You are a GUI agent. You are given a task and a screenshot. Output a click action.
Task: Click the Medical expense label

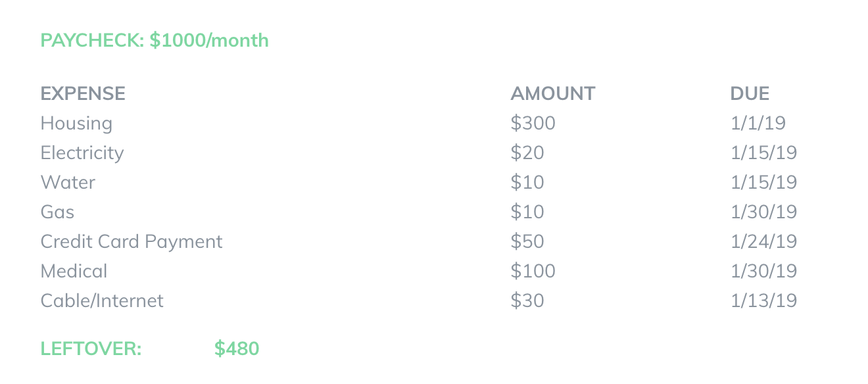[x=74, y=271]
